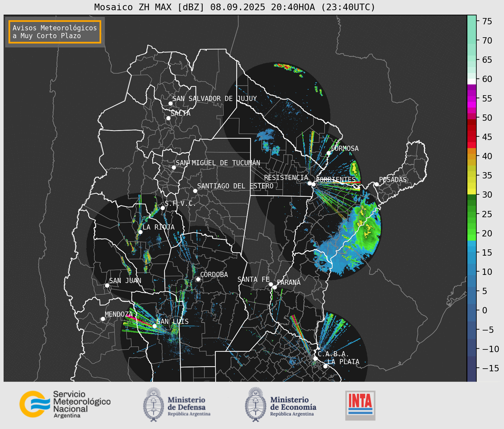Click the yellow 30 dBZ band on the color scale
504x429 pixels.
[472, 191]
